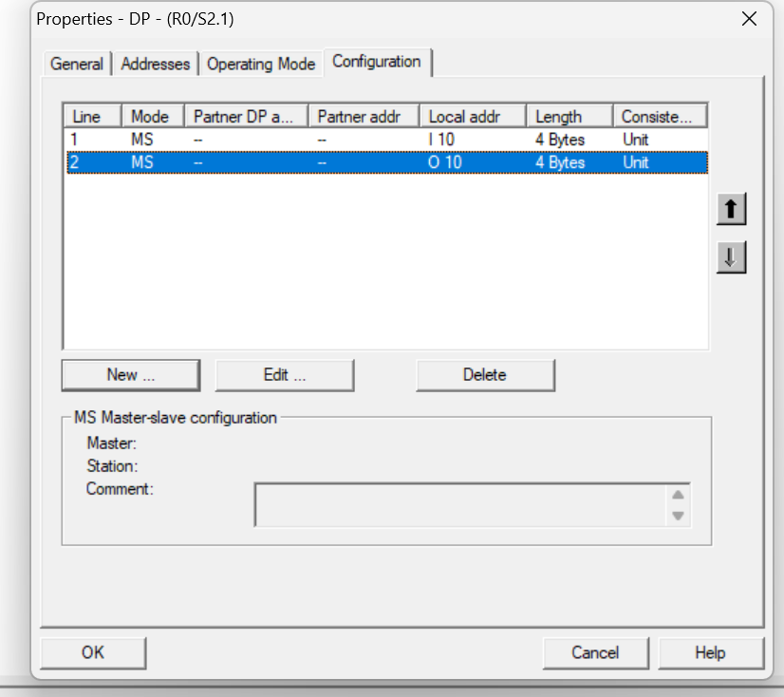
Task: Confirm the dialog with OK
Action: pyautogui.click(x=93, y=652)
